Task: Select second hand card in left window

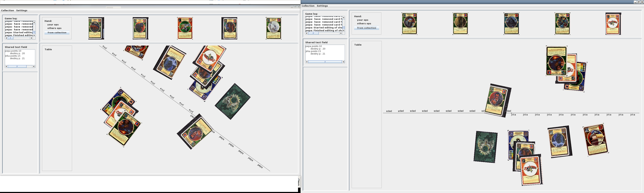Action: 140,28
